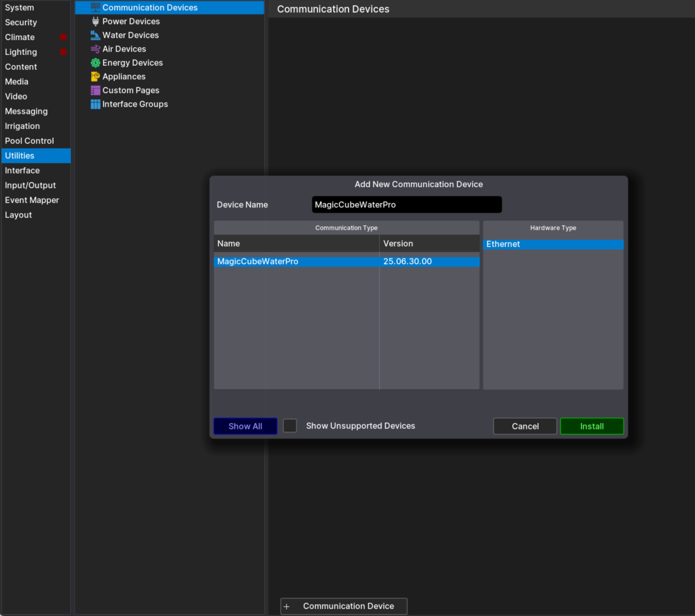Go to Lighting settings
This screenshot has height=616, width=695.
(36, 52)
